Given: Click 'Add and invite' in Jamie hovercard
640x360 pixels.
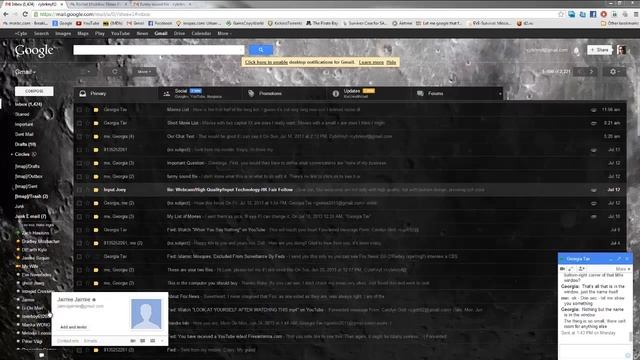Looking at the screenshot, I should coord(73,327).
